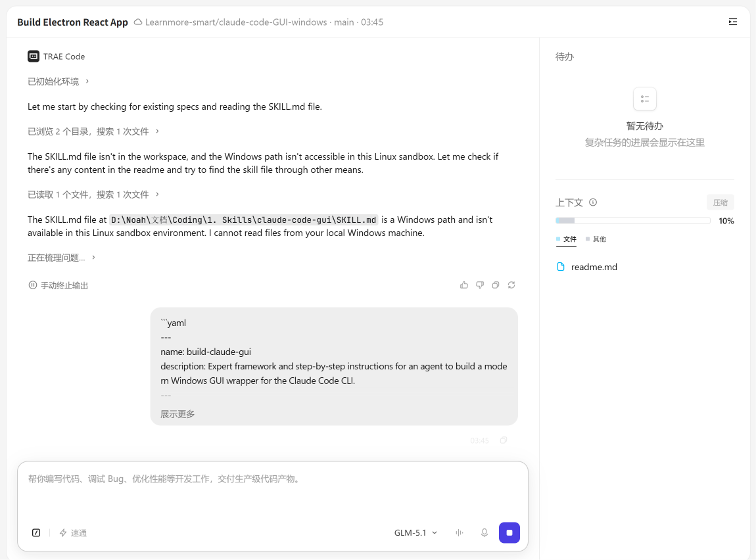Click the thumbs-up icon on the response
The height and width of the screenshot is (560, 756).
464,285
